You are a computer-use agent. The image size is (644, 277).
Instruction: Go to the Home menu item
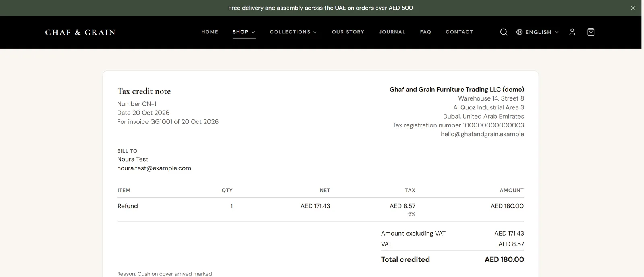click(210, 32)
